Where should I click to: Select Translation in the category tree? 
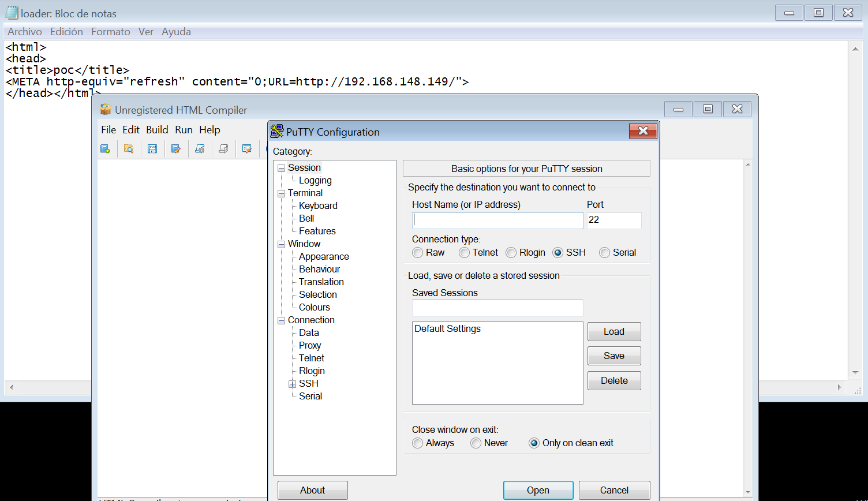321,282
